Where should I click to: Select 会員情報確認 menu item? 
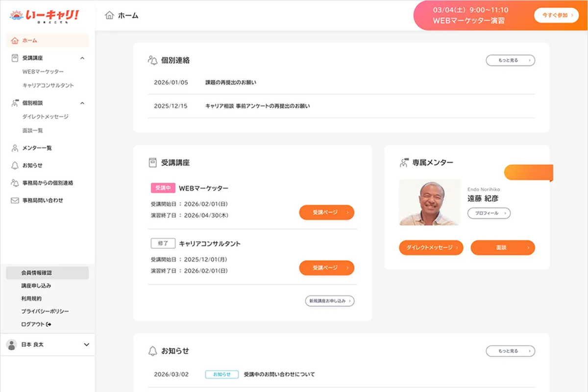tap(47, 273)
